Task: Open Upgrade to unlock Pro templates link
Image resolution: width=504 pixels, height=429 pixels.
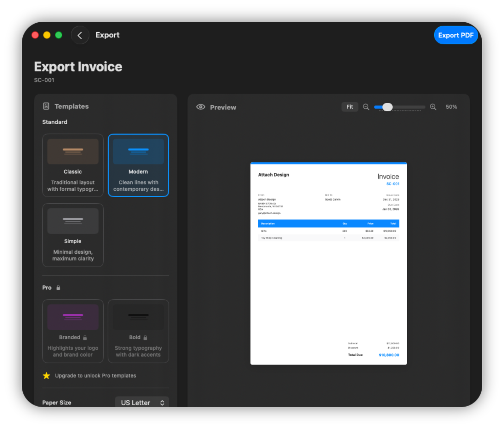Action: pyautogui.click(x=95, y=375)
